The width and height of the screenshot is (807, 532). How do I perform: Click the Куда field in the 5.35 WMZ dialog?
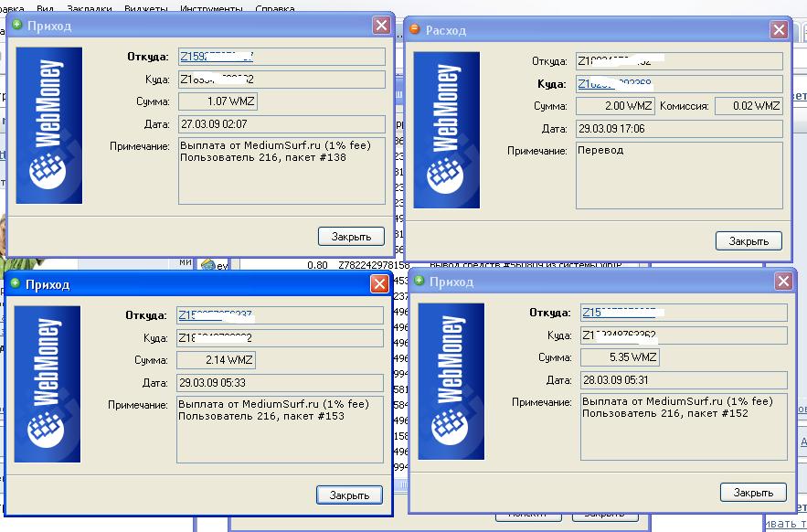pos(684,335)
